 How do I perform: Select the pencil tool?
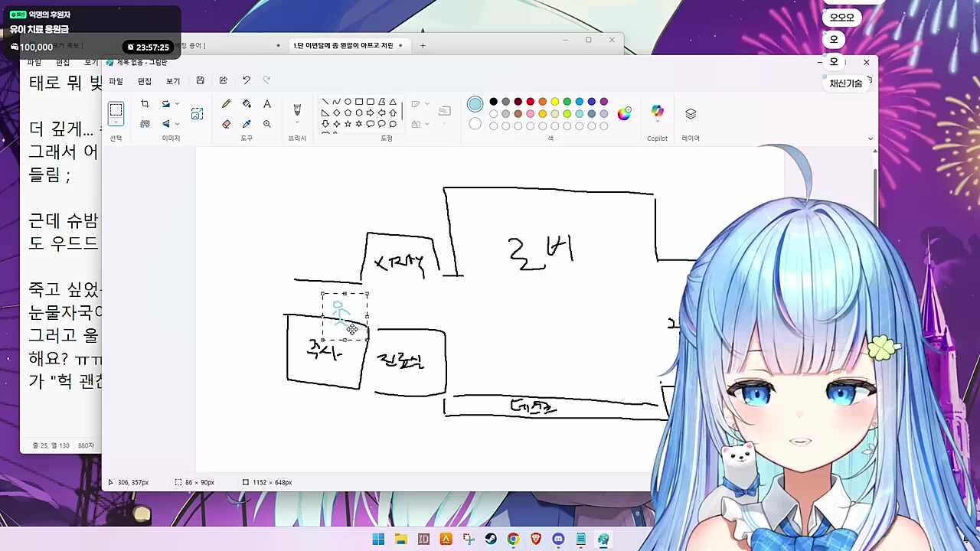[x=226, y=104]
